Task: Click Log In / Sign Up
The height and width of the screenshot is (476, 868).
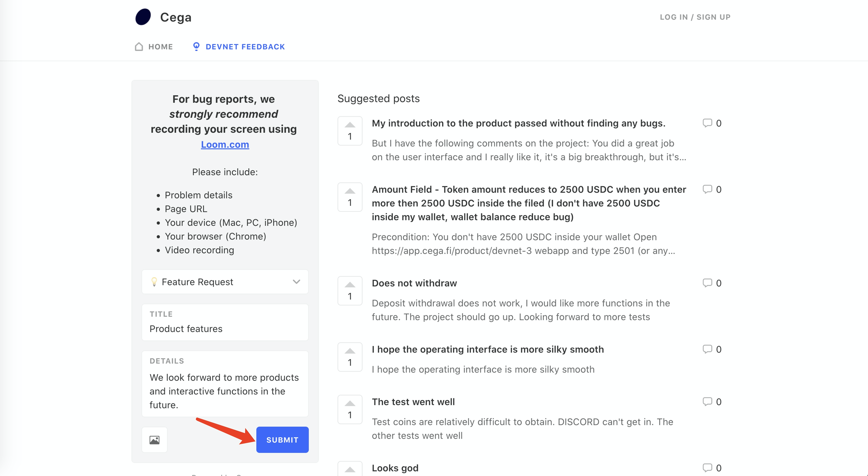Action: click(x=695, y=17)
